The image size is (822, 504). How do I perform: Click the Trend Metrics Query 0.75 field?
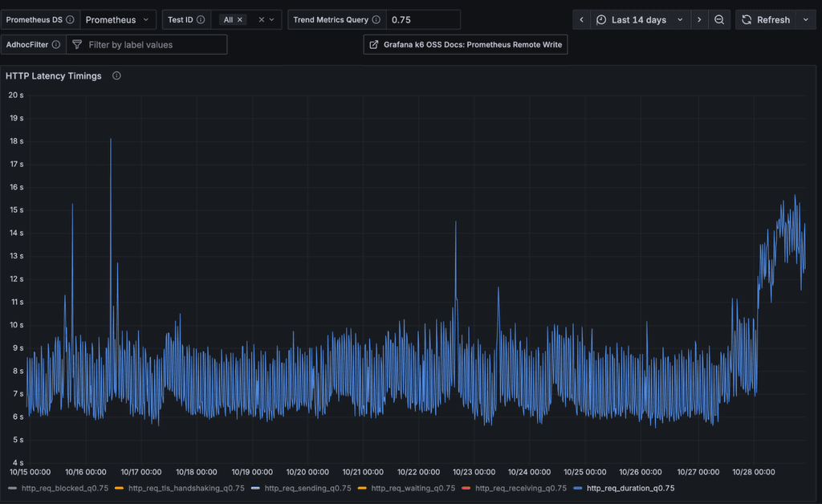[423, 19]
